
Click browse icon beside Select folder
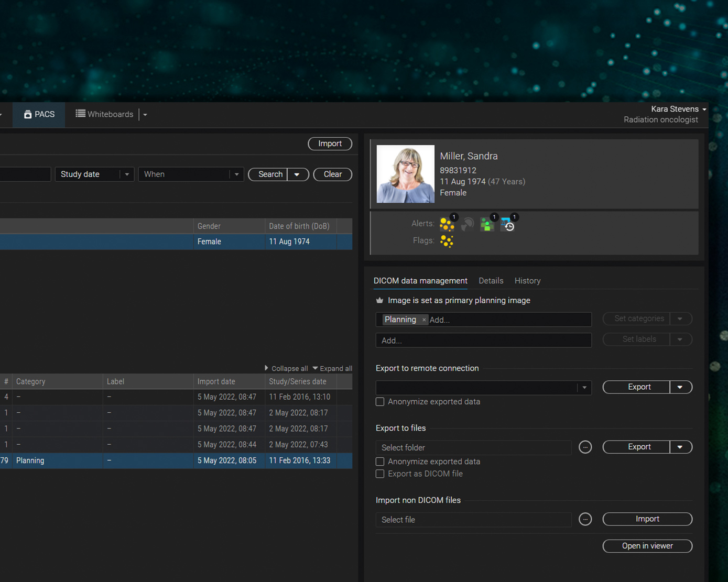point(585,447)
